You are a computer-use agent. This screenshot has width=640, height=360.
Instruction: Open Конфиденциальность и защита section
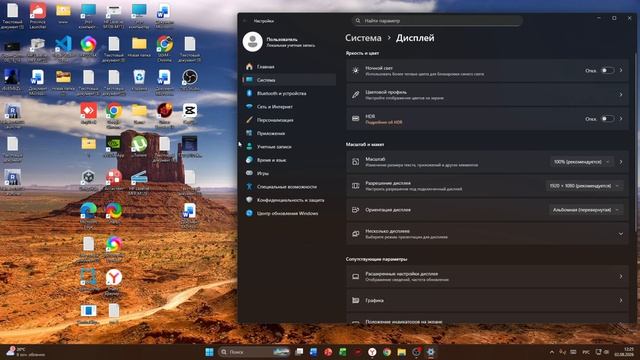[289, 200]
